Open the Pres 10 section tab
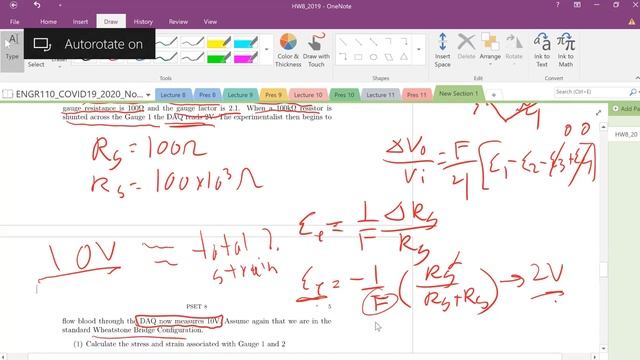 [x=344, y=95]
